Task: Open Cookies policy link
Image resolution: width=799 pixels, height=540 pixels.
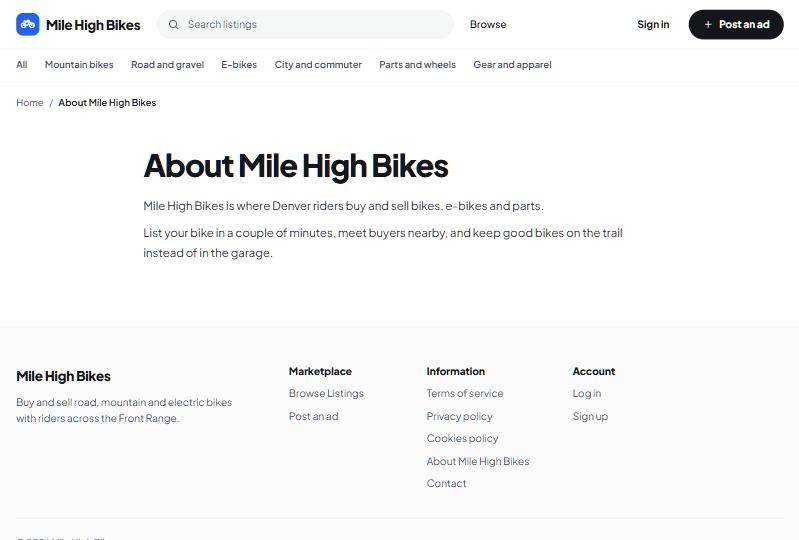Action: [462, 438]
